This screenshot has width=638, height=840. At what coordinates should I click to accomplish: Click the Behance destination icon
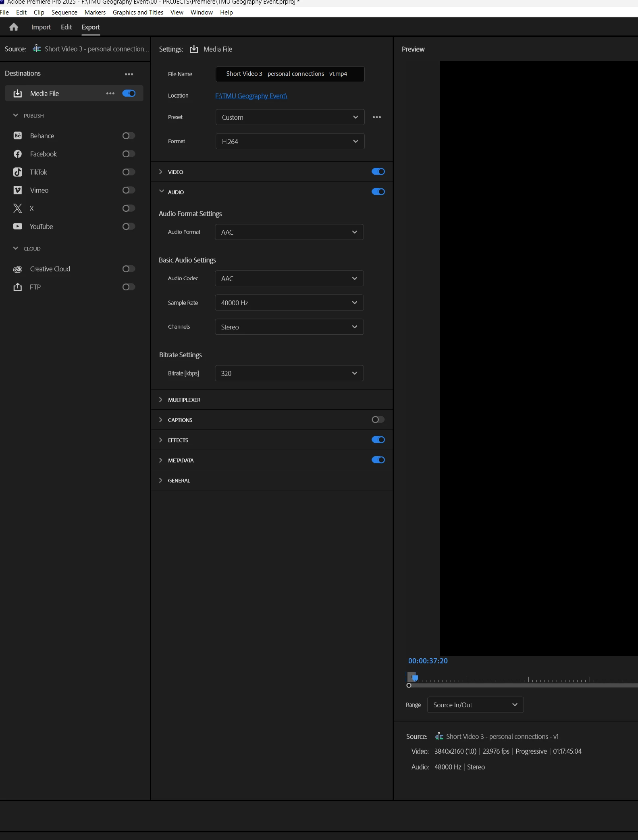[17, 136]
